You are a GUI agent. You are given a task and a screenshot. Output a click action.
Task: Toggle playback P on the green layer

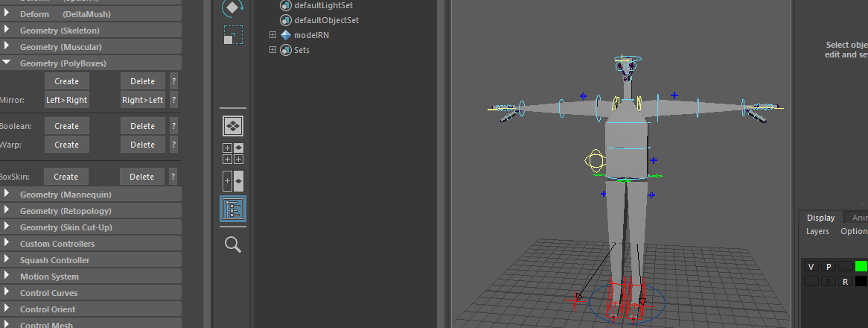coord(828,267)
